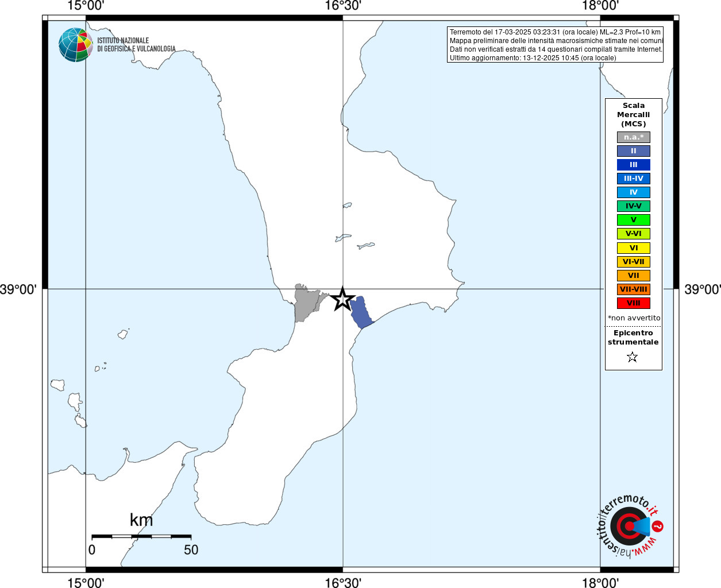721x588 pixels.
Task: Click the top 16°30' longitude label
Action: tap(343, 6)
